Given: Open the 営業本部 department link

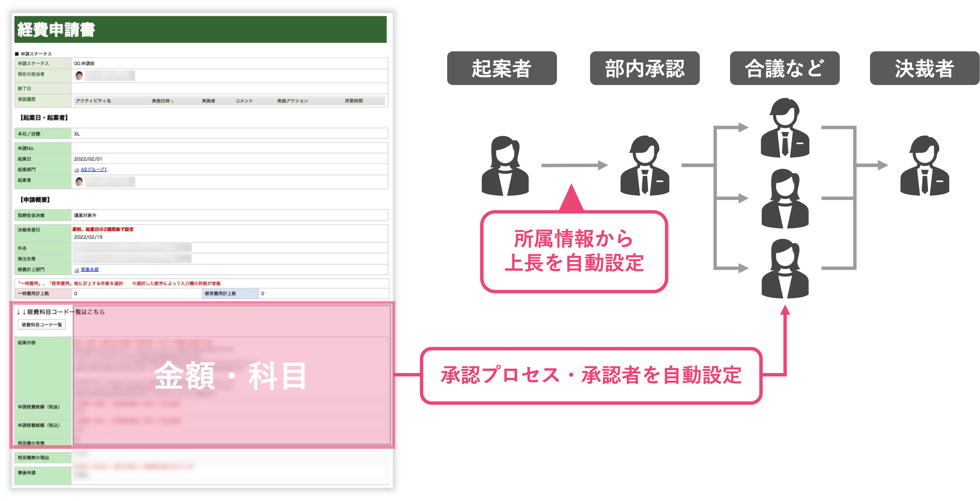Looking at the screenshot, I should (90, 269).
